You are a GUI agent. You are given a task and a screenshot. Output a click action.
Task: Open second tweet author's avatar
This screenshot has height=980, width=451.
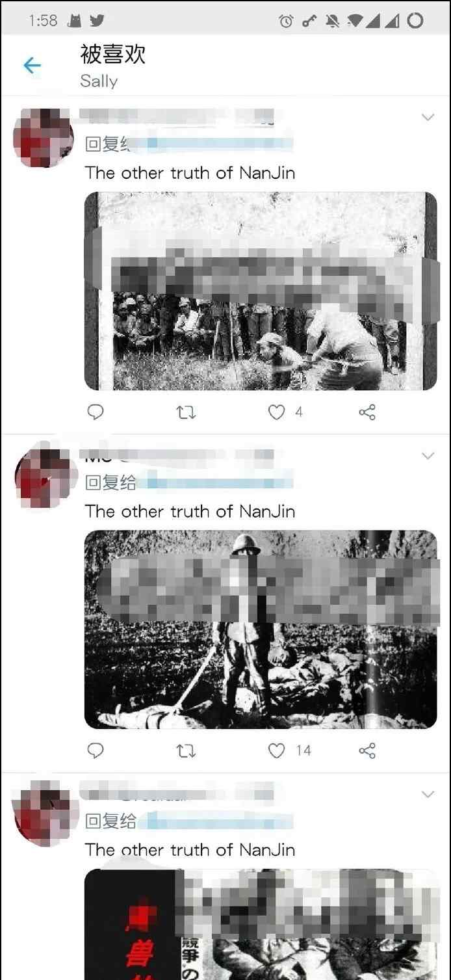[43, 477]
